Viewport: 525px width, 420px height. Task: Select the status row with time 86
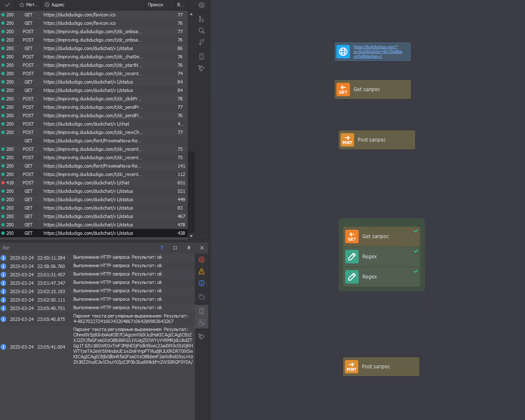point(94,48)
